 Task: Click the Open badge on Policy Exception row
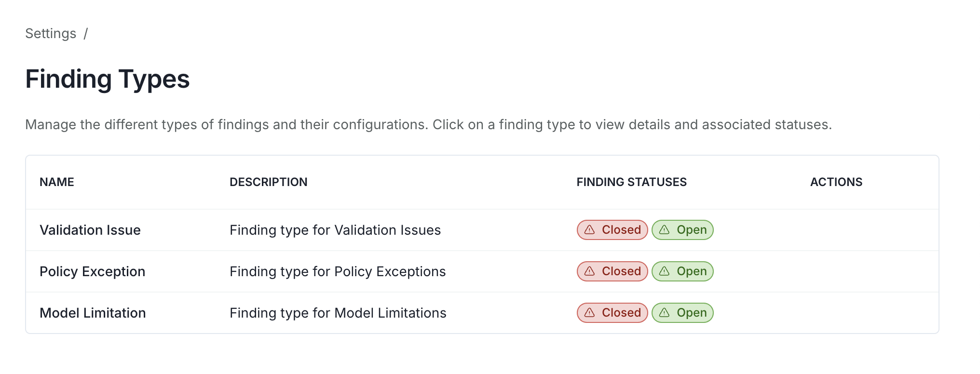pyautogui.click(x=682, y=271)
